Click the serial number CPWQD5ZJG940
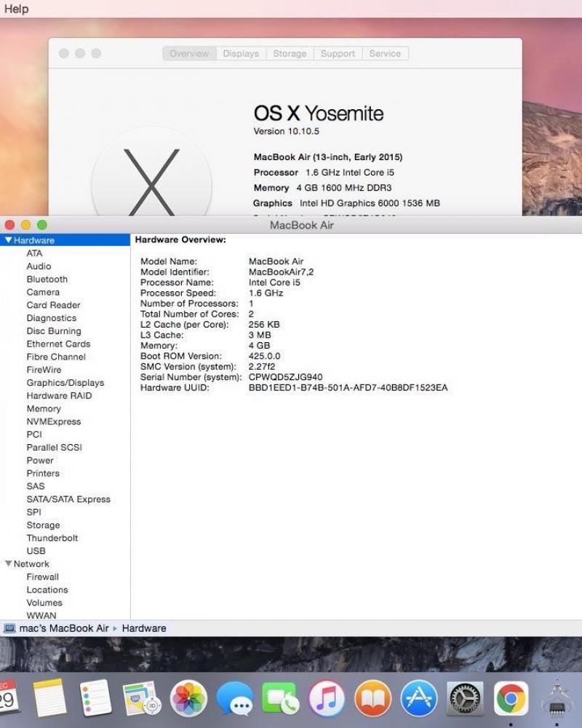The height and width of the screenshot is (728, 582). coord(285,377)
